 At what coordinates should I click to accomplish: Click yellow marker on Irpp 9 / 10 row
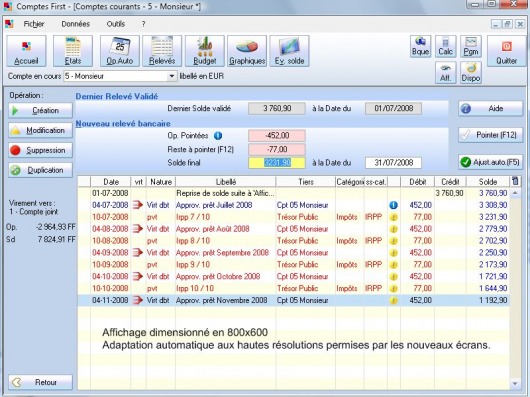pos(393,265)
